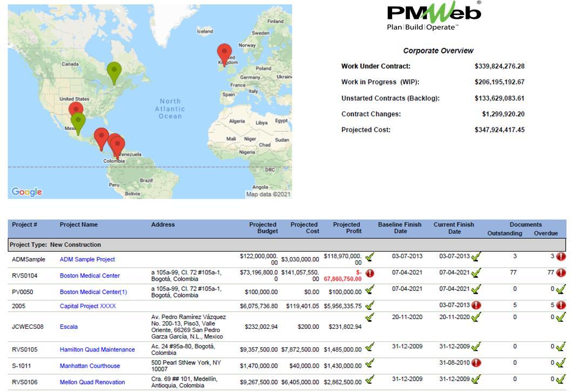578x392 pixels.
Task: Open the Escala project link
Action: (x=69, y=327)
